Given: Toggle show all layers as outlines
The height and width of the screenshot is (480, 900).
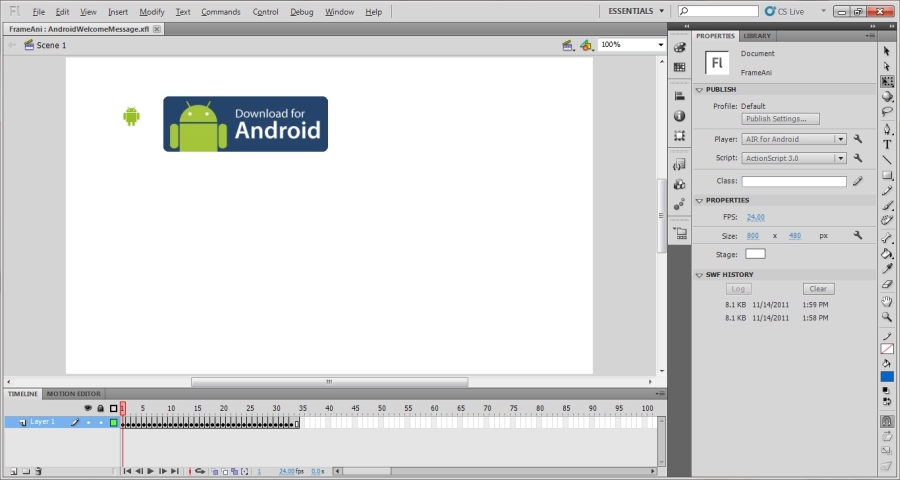Looking at the screenshot, I should coord(114,408).
